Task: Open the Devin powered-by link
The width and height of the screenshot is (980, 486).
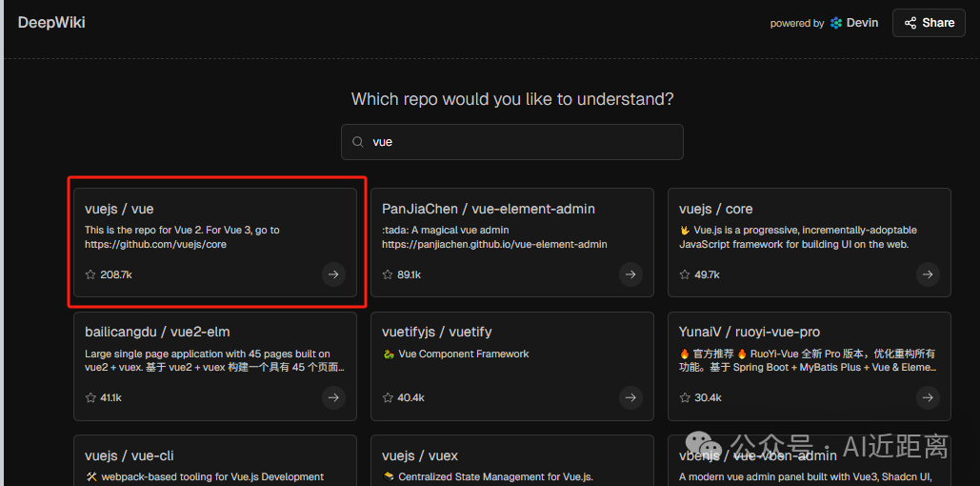Action: tap(824, 23)
